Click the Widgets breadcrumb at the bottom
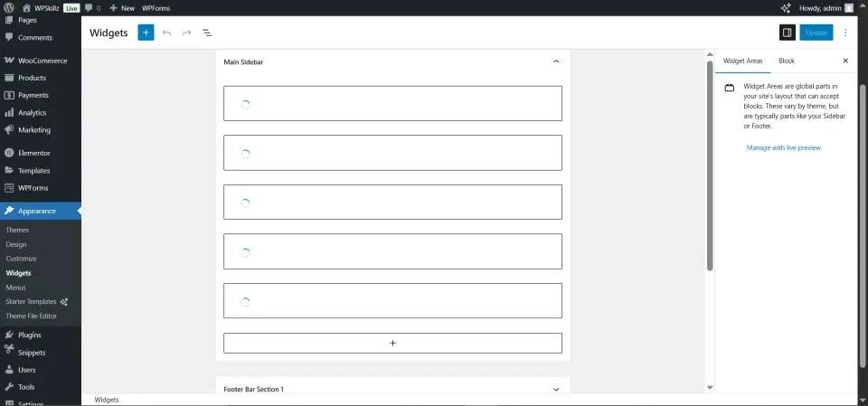Screen dimensions: 868x406 [107, 400]
